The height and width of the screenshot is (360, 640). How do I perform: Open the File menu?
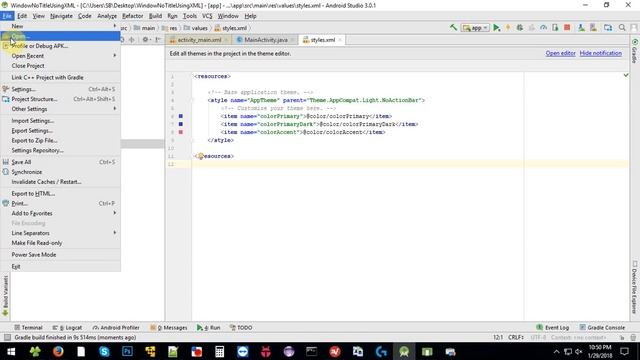(7, 16)
